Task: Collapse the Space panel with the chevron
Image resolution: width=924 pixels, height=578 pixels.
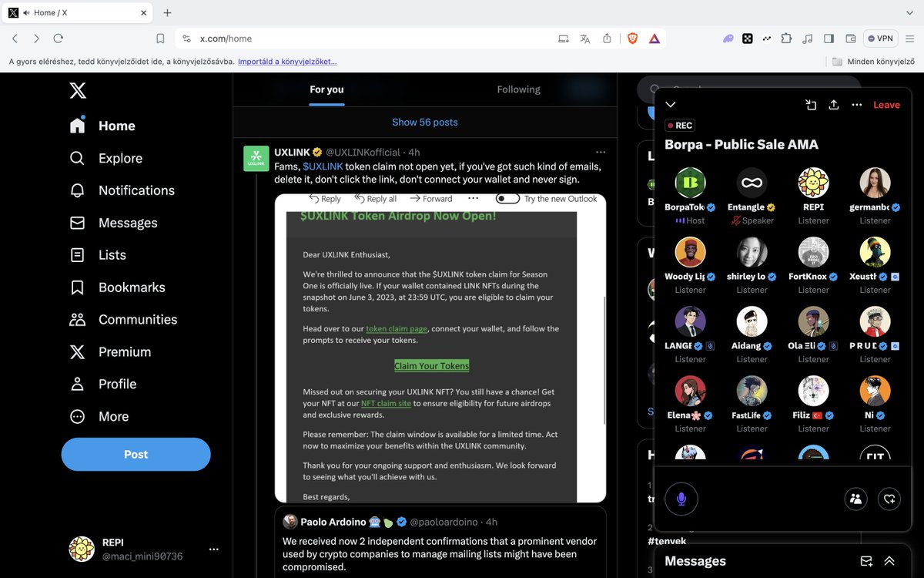Action: coord(671,105)
